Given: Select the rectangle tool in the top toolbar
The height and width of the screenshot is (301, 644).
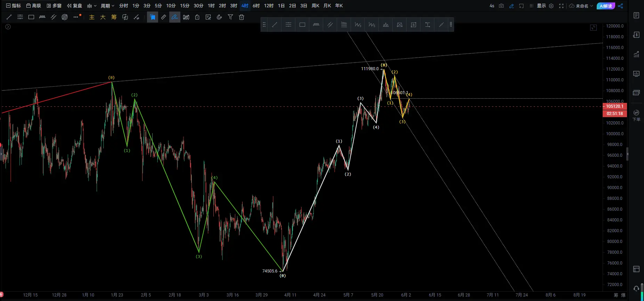Looking at the screenshot, I should point(31,17).
